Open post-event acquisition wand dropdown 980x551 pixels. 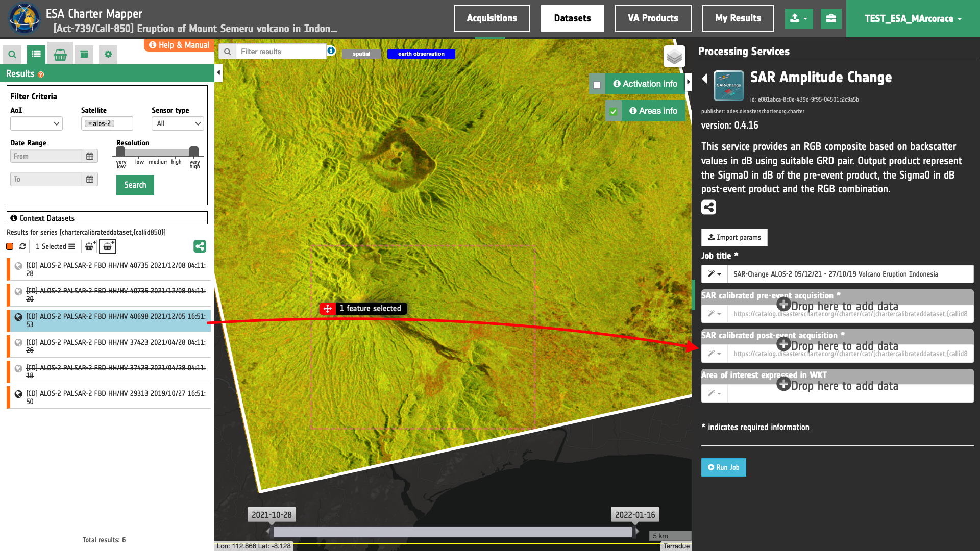(x=714, y=354)
